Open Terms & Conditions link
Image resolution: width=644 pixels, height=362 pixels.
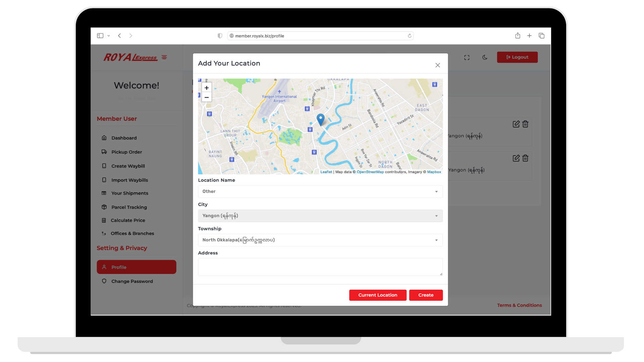click(x=520, y=305)
